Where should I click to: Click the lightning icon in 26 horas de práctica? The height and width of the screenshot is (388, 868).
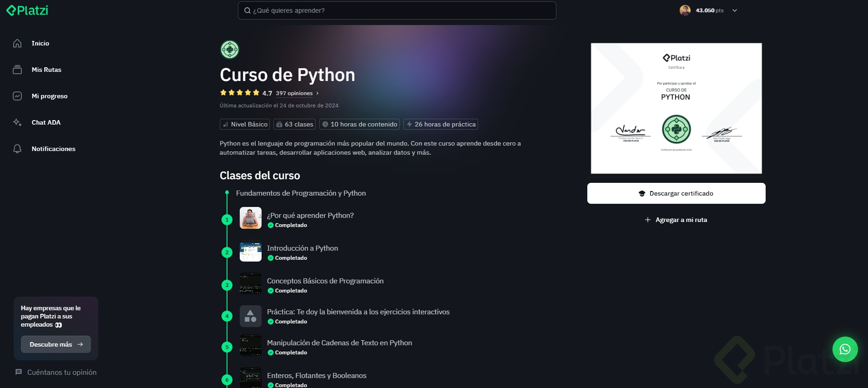409,124
